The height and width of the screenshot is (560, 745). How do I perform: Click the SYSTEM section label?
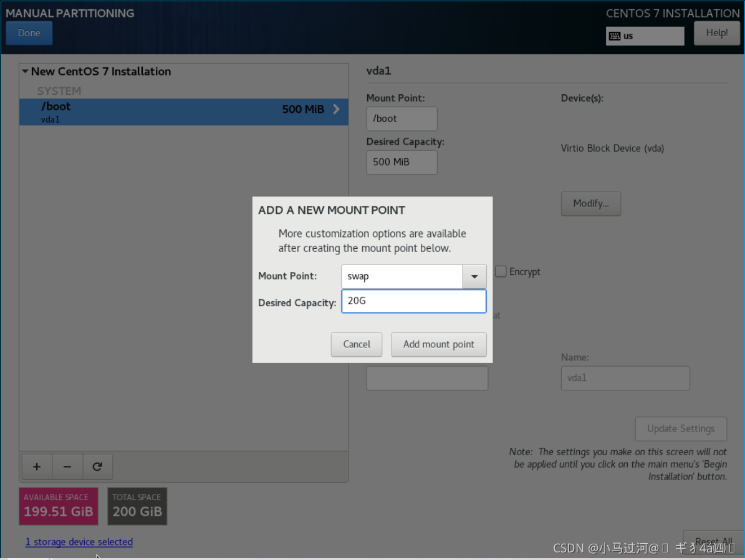click(59, 91)
